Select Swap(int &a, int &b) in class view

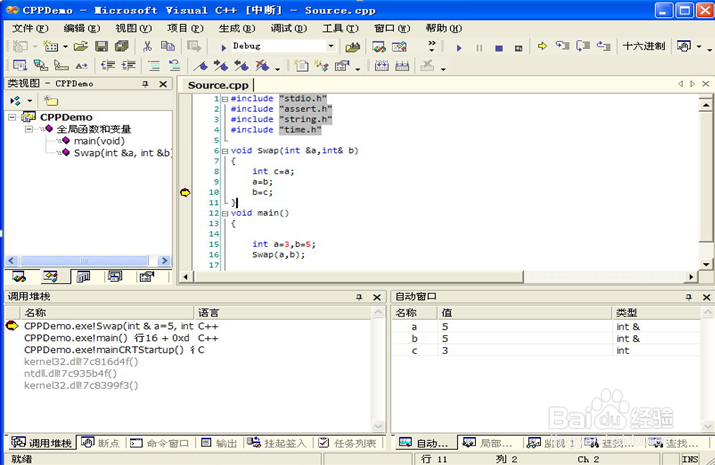pos(123,153)
